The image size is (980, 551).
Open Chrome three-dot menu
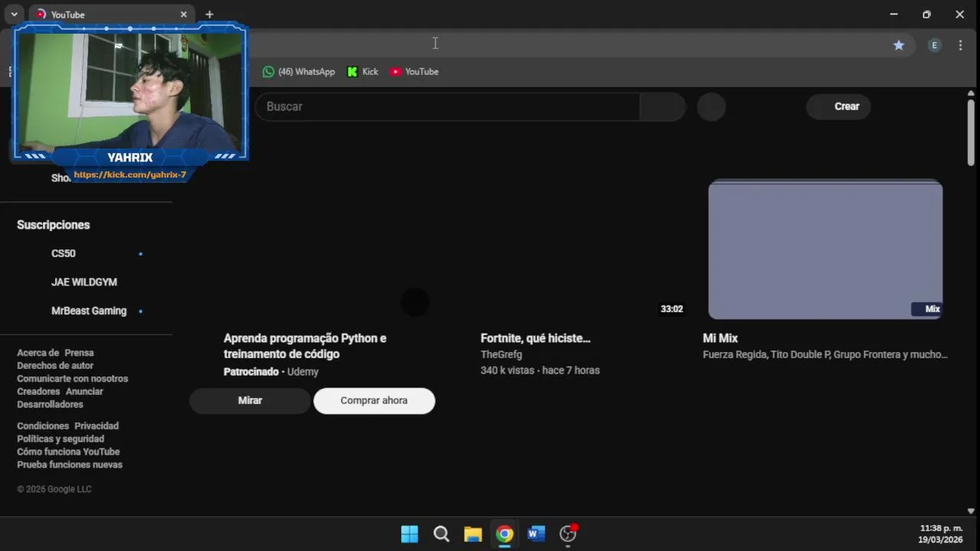pos(960,45)
